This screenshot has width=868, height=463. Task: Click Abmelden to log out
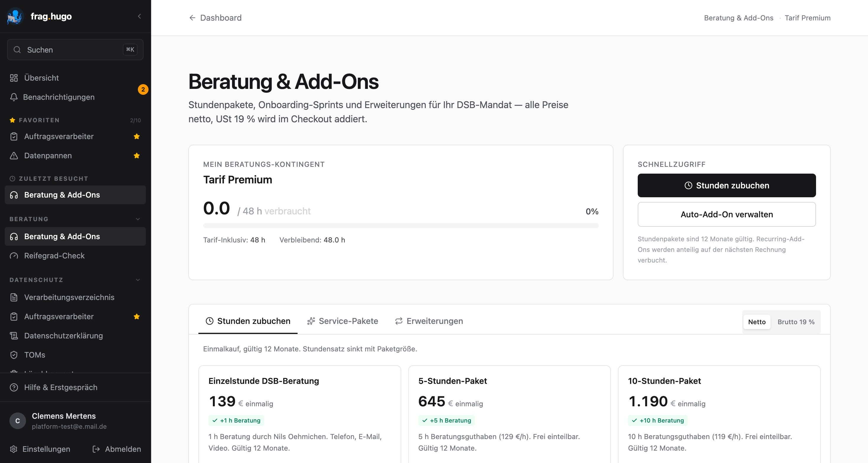(x=117, y=449)
